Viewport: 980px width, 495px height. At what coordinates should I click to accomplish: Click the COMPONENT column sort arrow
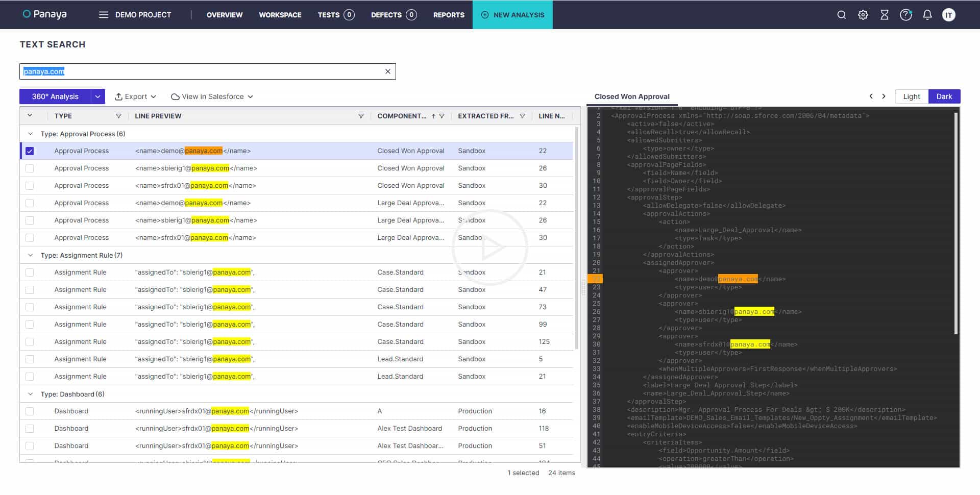coord(433,116)
